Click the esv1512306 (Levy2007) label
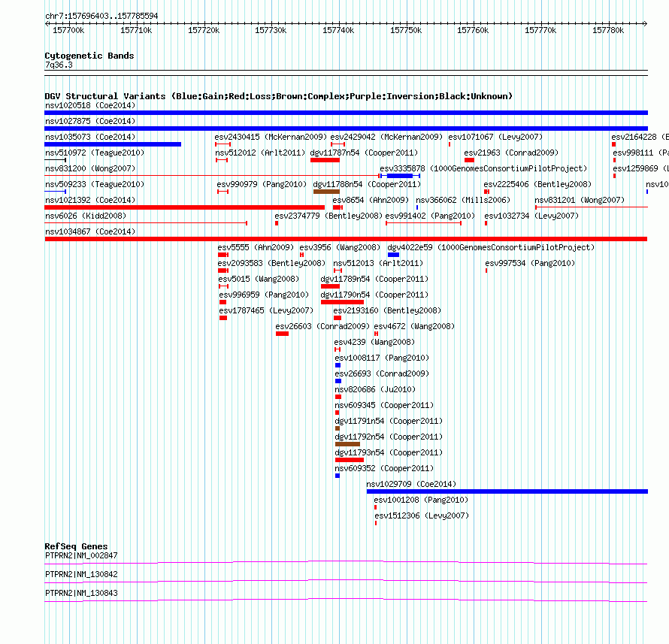The width and height of the screenshot is (669, 644). 422,516
